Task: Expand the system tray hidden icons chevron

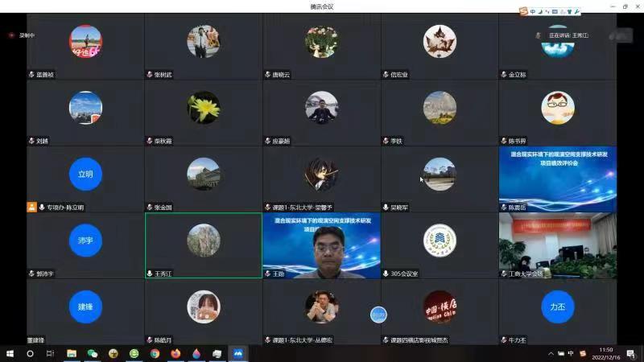Action: coord(551,353)
